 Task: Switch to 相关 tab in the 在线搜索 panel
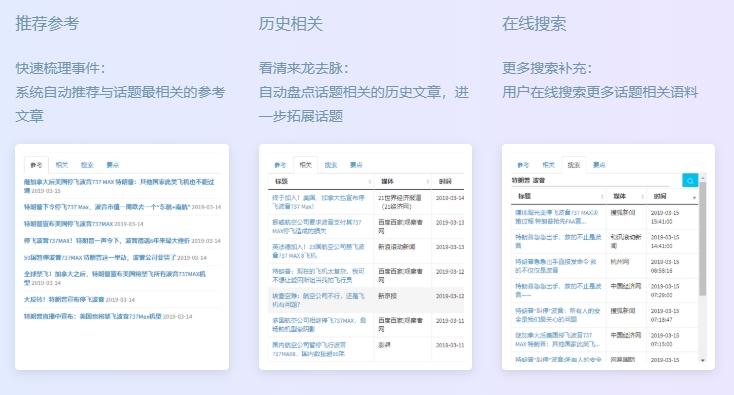click(x=548, y=165)
